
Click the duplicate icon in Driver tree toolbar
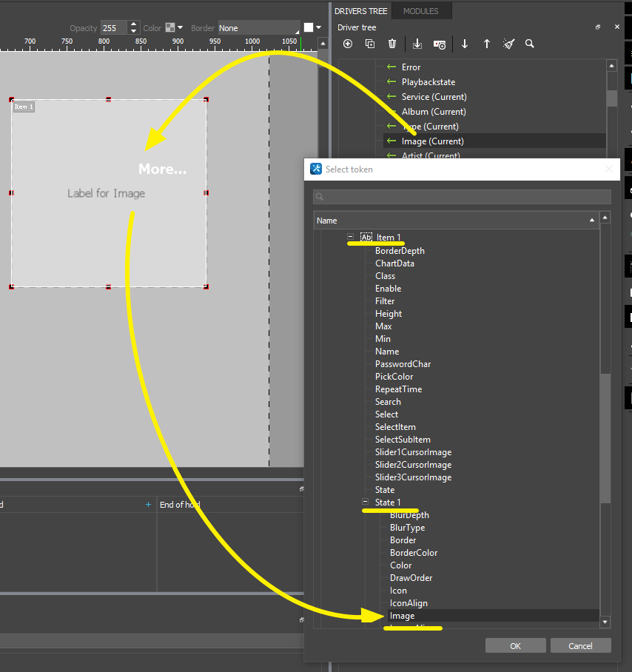370,44
